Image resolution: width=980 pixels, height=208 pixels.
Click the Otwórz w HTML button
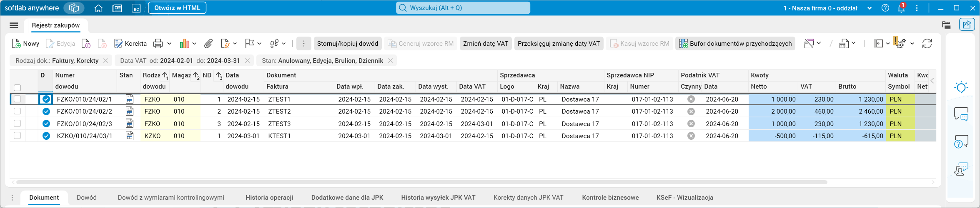[177, 8]
